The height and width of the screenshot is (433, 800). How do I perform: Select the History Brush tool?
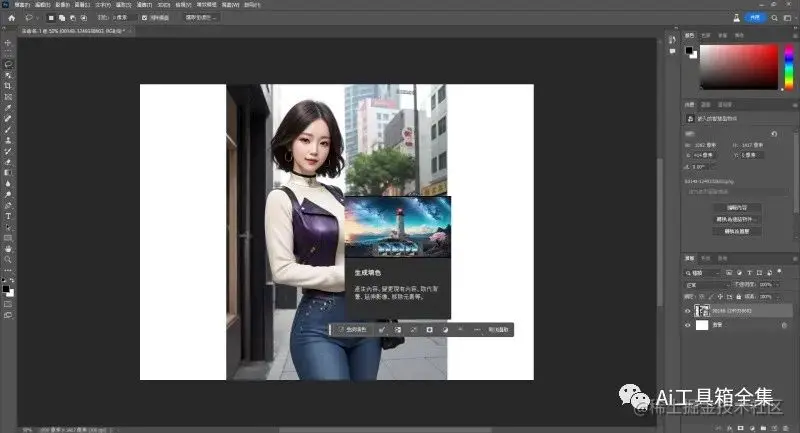[8, 151]
